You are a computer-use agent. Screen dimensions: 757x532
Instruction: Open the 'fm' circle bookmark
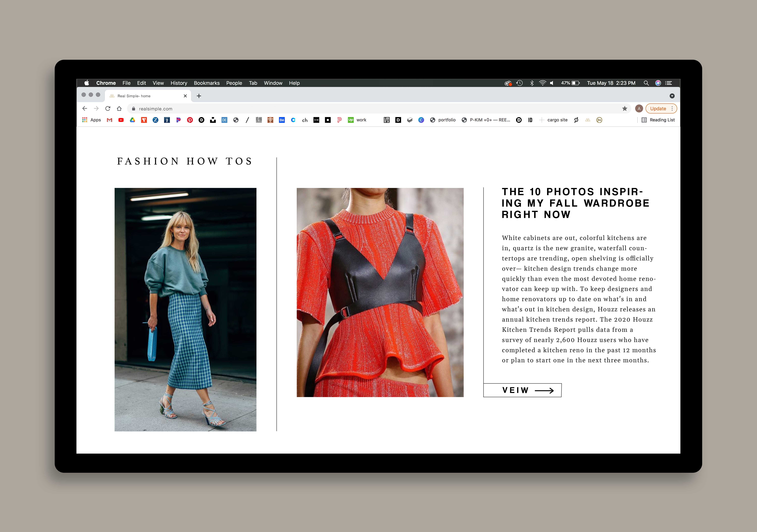point(599,120)
